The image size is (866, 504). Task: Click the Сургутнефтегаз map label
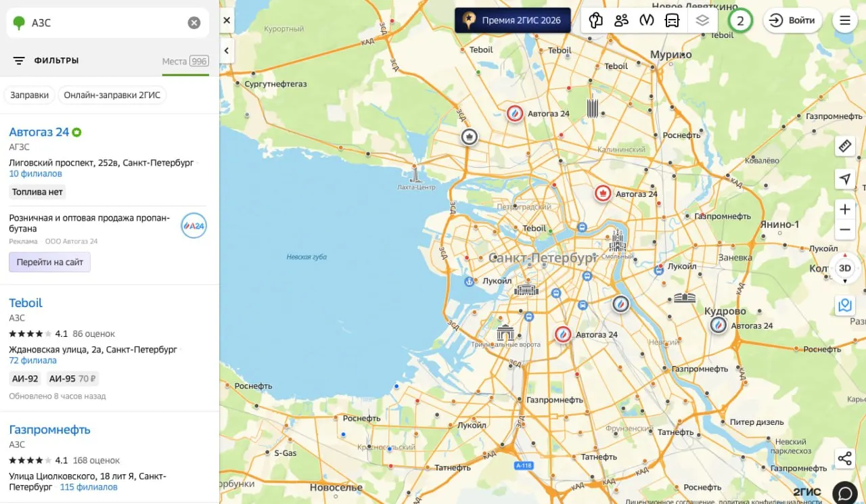point(275,84)
